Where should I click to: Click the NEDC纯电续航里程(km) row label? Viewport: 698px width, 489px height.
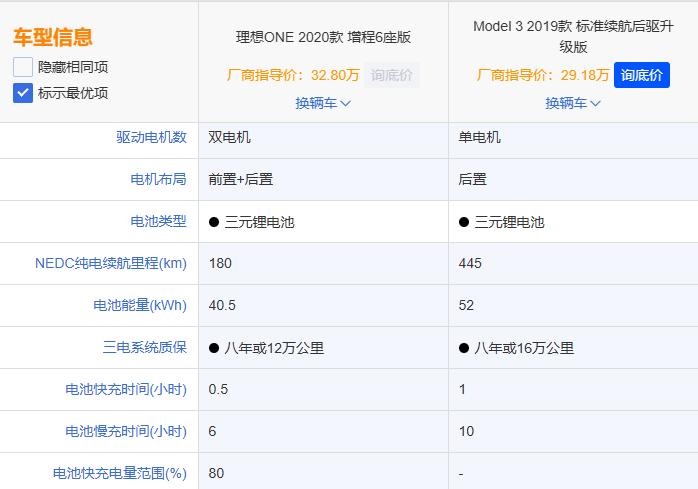tap(111, 263)
